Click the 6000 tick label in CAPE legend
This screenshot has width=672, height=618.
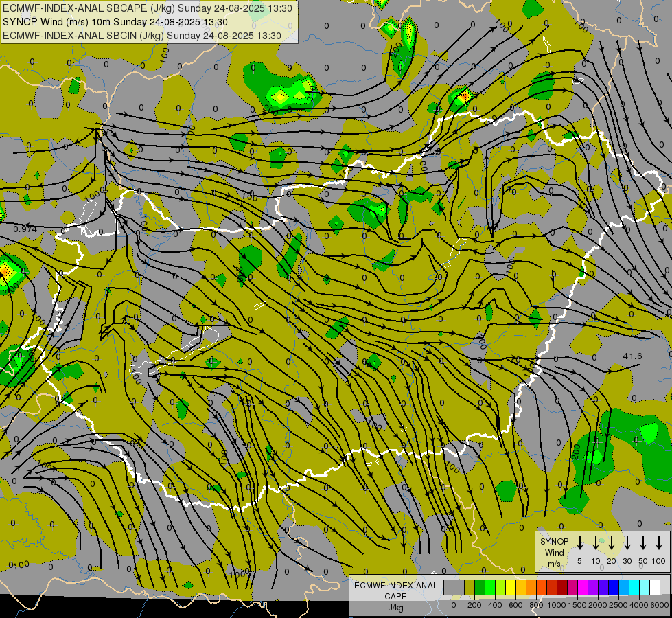(x=659, y=605)
